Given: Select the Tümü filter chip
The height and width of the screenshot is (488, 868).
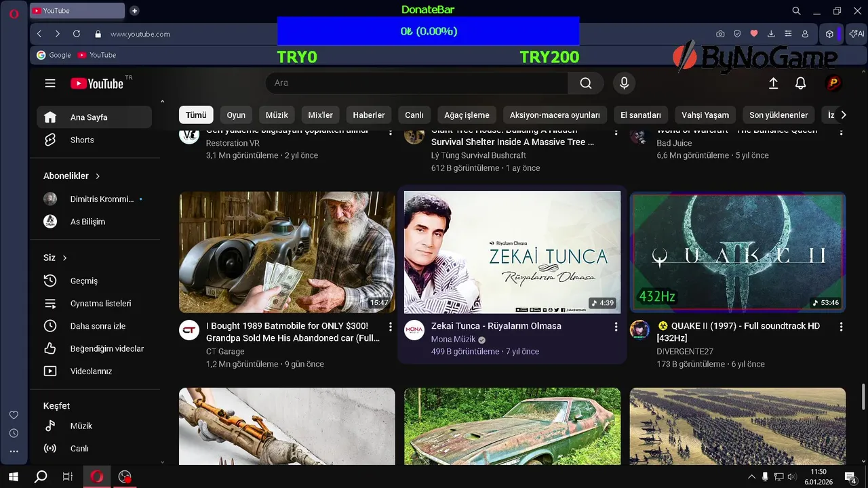Looking at the screenshot, I should pyautogui.click(x=196, y=115).
